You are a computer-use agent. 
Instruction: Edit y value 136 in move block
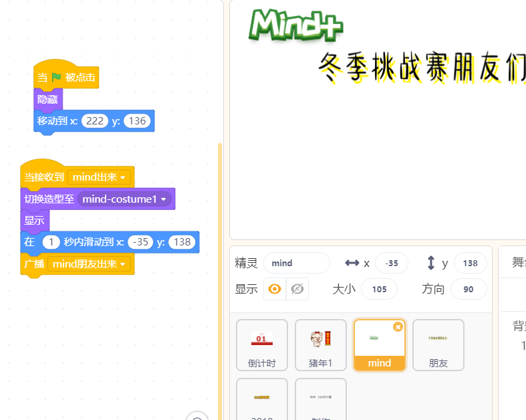(137, 121)
